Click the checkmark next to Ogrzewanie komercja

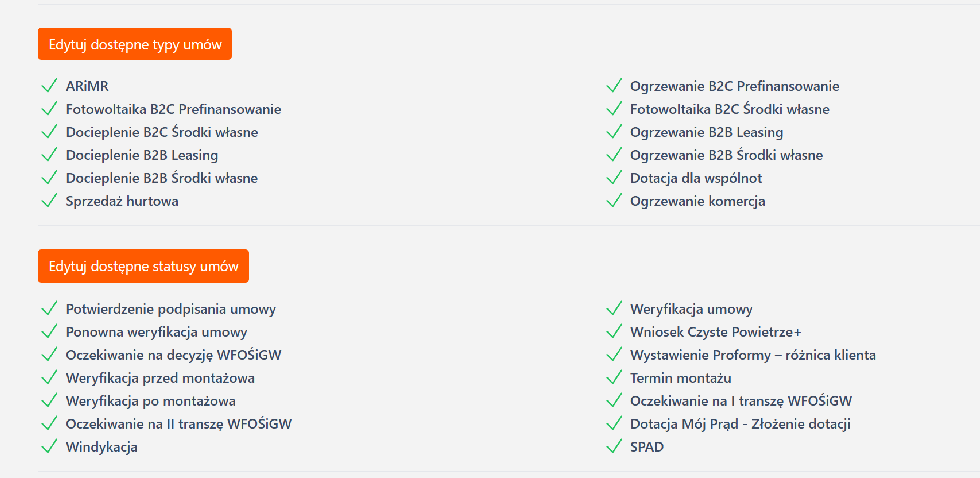pyautogui.click(x=614, y=201)
